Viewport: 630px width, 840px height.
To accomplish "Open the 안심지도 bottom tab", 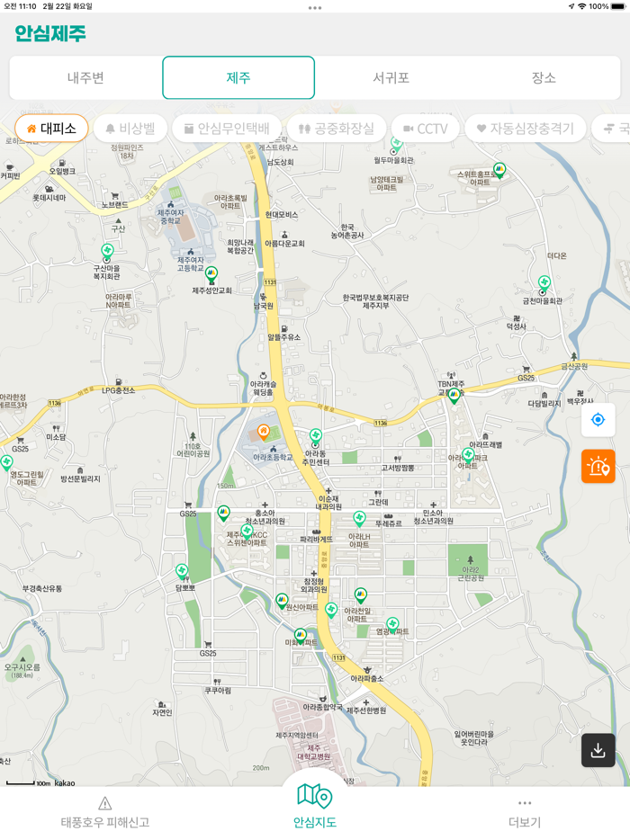I will (x=315, y=806).
